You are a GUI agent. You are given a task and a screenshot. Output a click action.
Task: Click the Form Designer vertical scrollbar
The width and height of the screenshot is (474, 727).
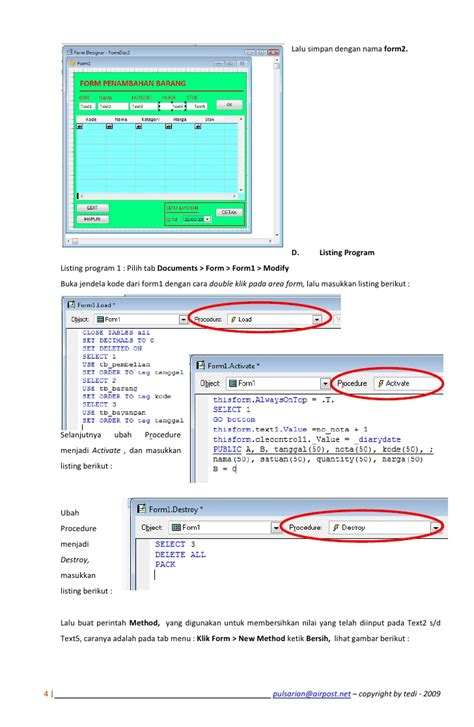click(277, 146)
